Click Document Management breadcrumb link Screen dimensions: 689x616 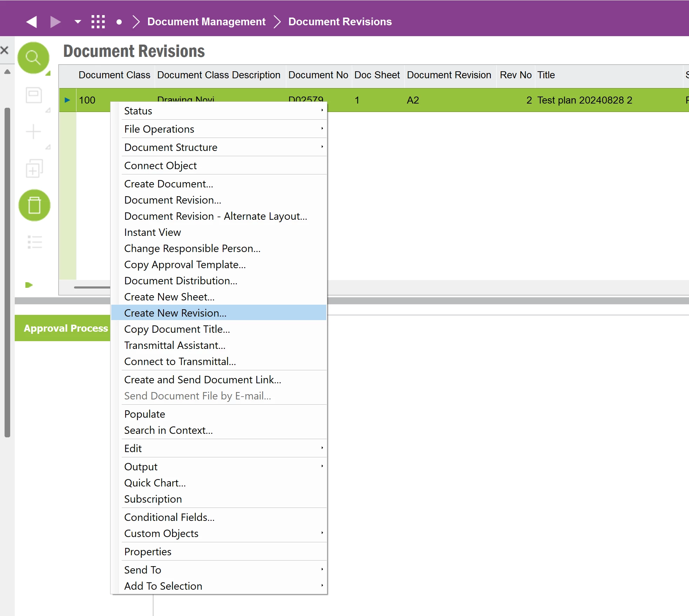pos(206,22)
